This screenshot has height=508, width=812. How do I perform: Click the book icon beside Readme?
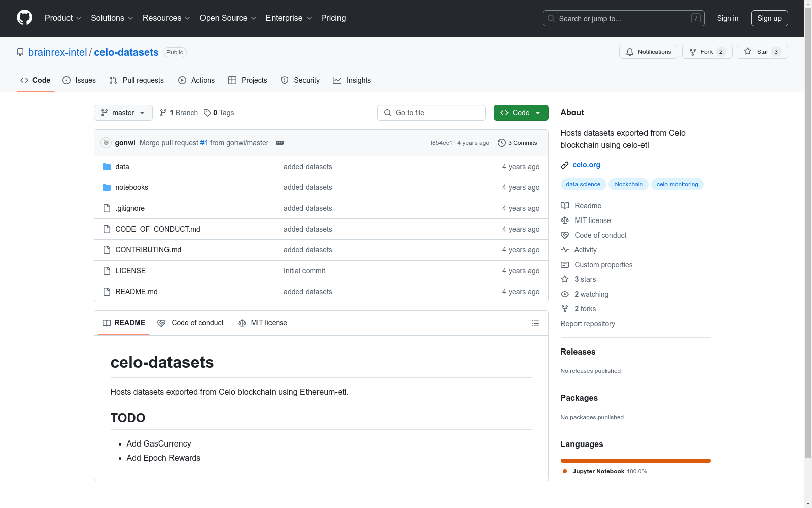click(565, 206)
